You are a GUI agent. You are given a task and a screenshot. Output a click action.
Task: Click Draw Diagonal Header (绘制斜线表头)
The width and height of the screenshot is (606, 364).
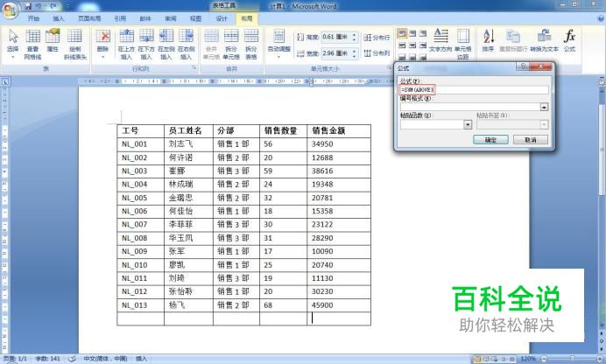pos(75,43)
